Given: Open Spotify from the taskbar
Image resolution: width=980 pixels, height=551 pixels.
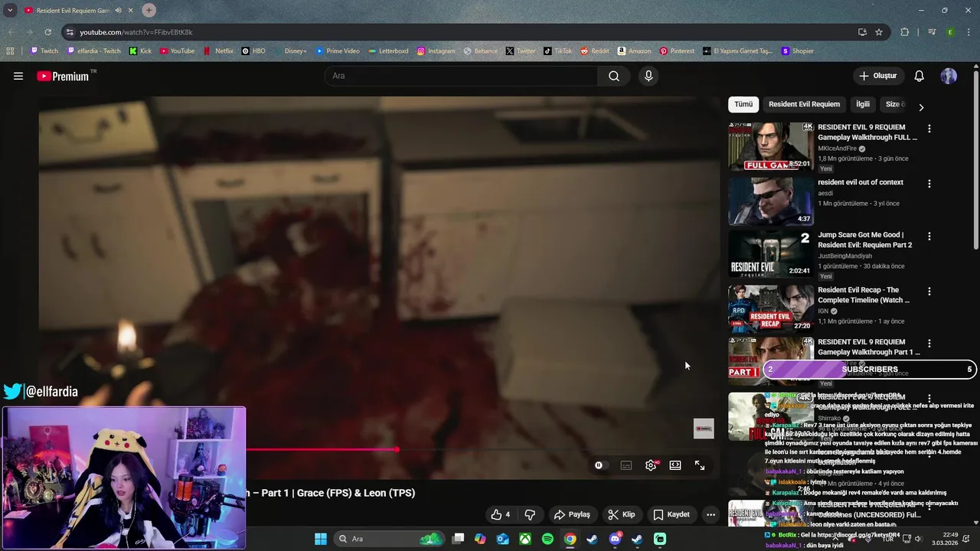Looking at the screenshot, I should point(547,539).
